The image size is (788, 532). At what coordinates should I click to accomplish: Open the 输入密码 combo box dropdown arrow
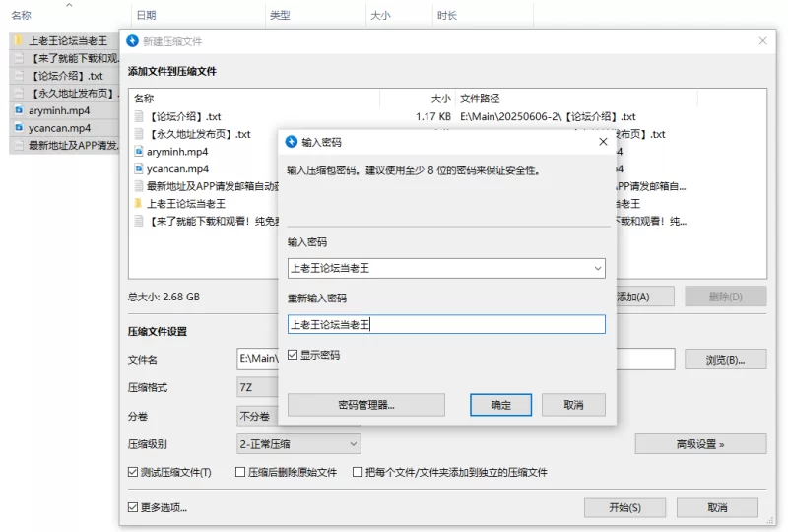[598, 269]
